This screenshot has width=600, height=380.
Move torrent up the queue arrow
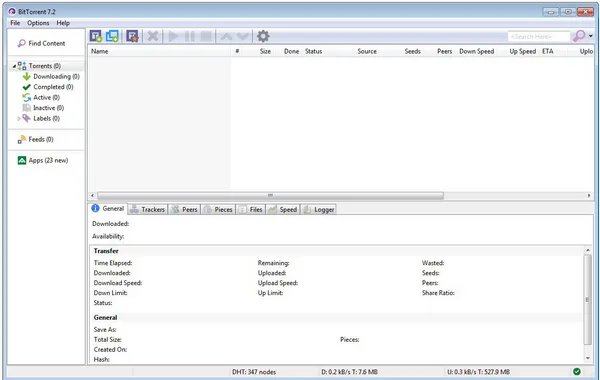[226, 36]
